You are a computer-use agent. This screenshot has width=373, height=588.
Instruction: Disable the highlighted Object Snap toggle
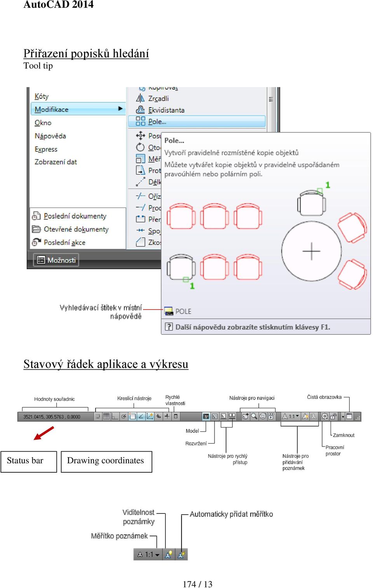coord(132,416)
